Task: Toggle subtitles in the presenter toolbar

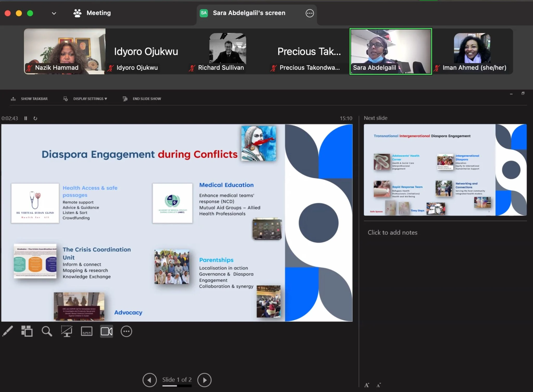Action: [x=87, y=331]
